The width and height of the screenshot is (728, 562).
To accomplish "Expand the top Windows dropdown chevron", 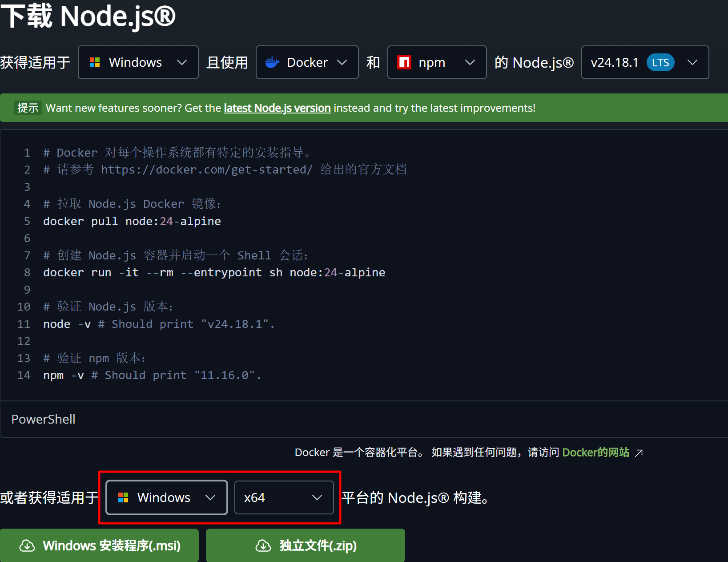I will [182, 62].
